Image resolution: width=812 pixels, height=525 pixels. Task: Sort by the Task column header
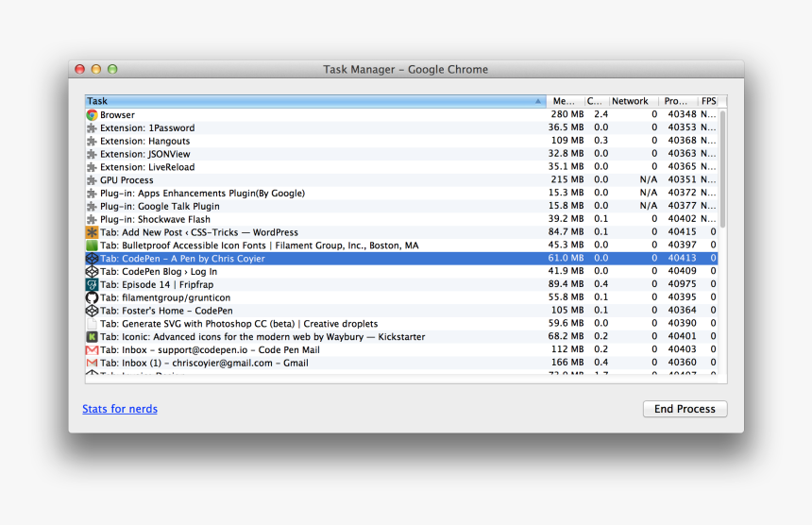315,101
